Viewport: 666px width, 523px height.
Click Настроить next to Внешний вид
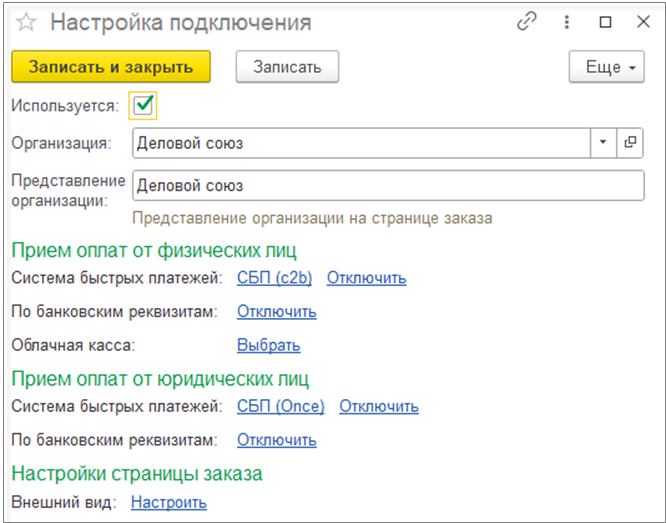(x=168, y=502)
